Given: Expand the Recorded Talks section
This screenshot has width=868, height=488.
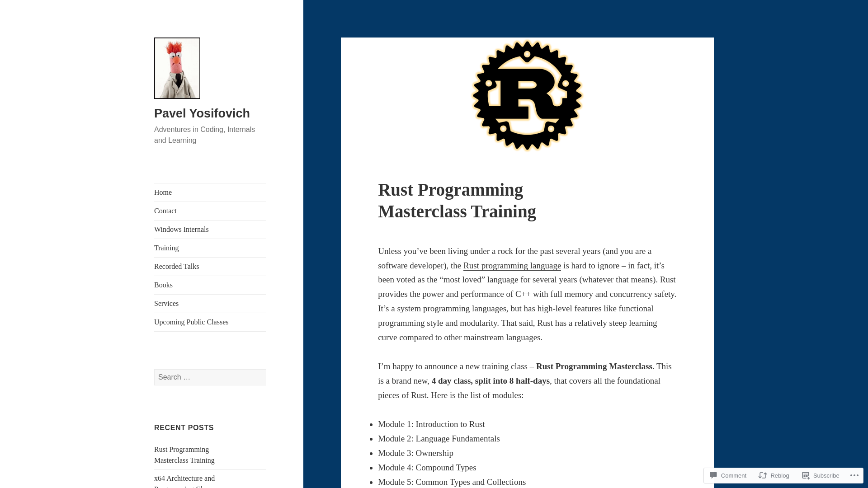Looking at the screenshot, I should [176, 266].
